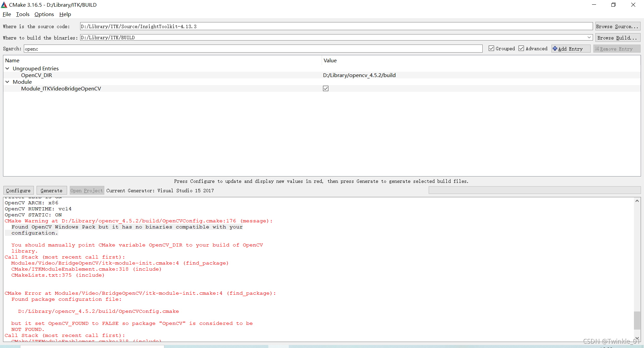Viewport: 644px width, 348px height.
Task: Click the Browse Source button
Action: [x=618, y=26]
